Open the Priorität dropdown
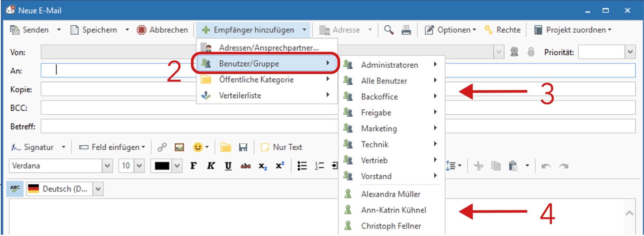 tap(630, 52)
